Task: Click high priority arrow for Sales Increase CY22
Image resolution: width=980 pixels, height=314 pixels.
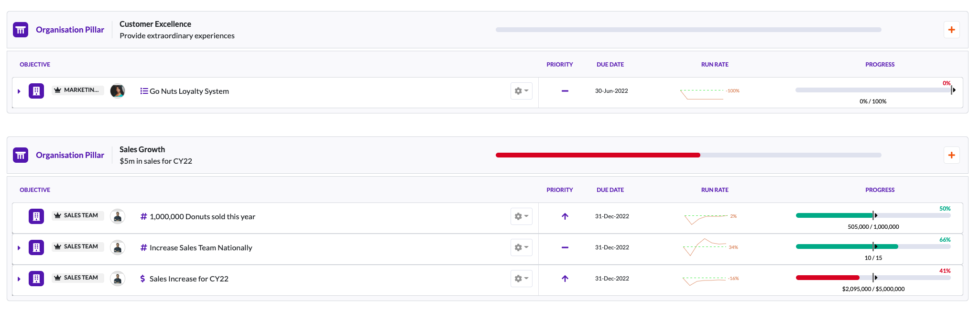Action: pos(565,279)
